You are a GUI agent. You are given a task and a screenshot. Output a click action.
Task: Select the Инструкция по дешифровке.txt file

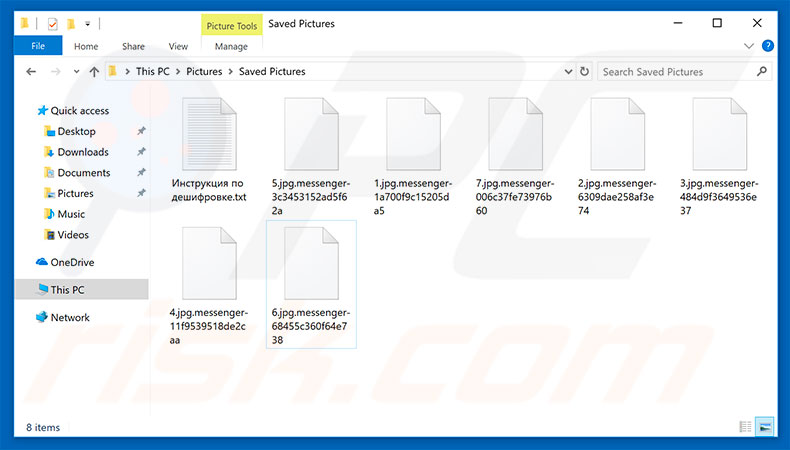tap(208, 150)
